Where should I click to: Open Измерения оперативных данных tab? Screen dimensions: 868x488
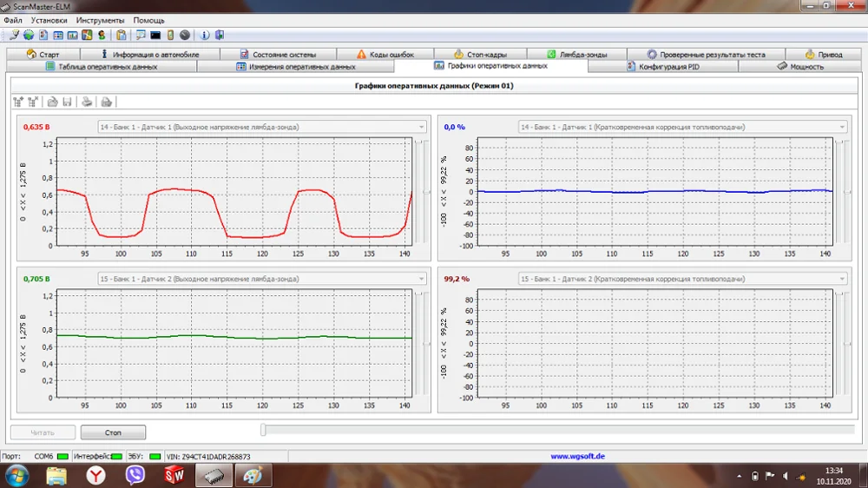296,67
